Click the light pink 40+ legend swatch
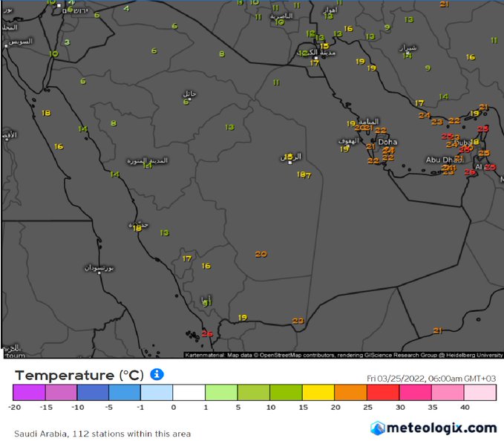 tap(480, 393)
